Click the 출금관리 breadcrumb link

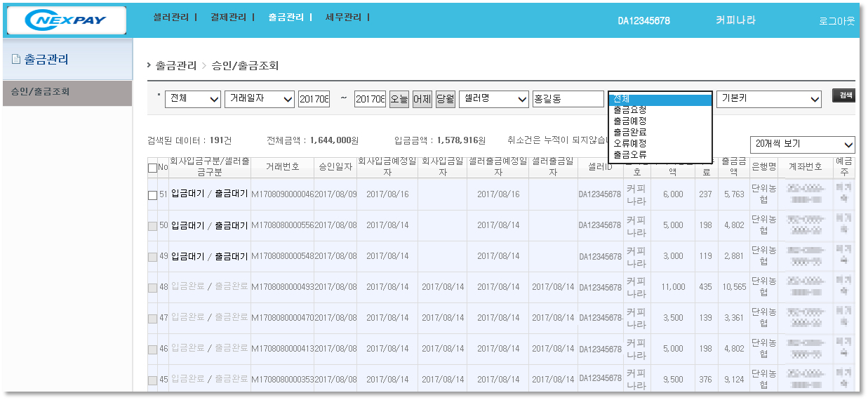[176, 65]
